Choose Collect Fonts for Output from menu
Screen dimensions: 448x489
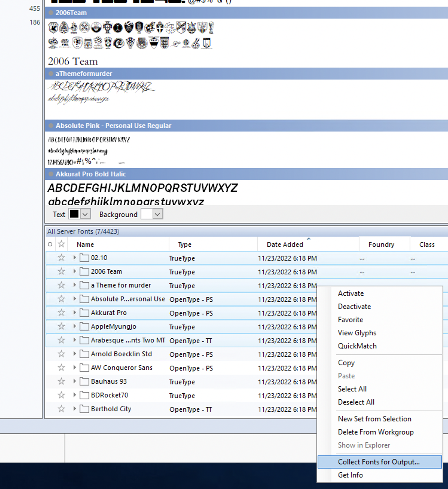coord(379,462)
